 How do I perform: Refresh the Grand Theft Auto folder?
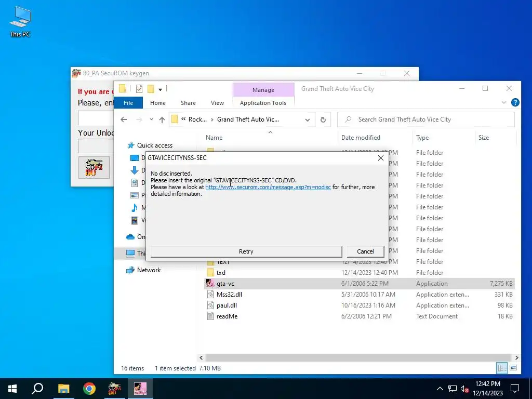[323, 120]
